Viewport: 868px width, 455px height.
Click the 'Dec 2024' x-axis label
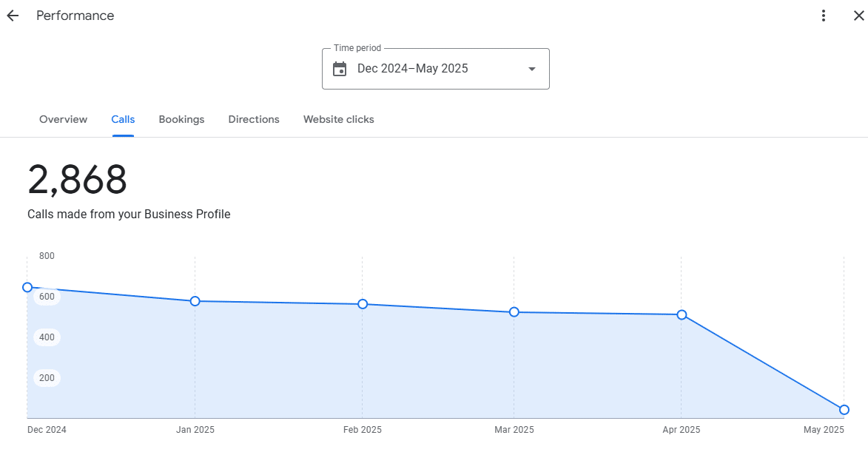coord(47,430)
